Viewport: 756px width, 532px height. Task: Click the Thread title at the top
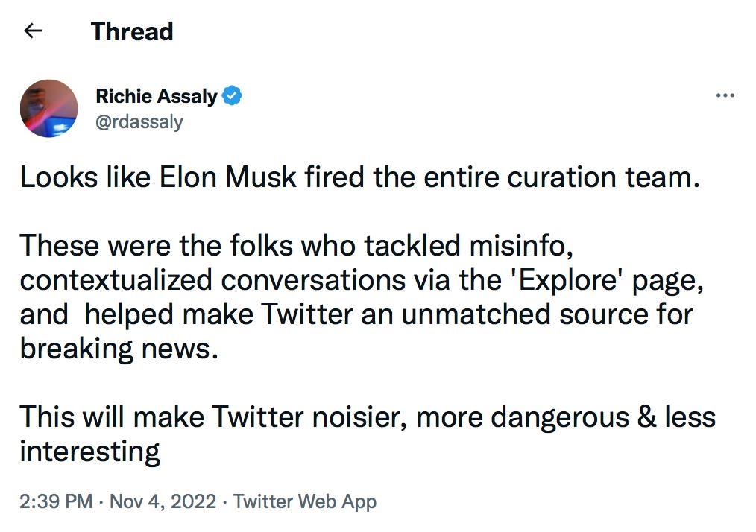[x=132, y=31]
